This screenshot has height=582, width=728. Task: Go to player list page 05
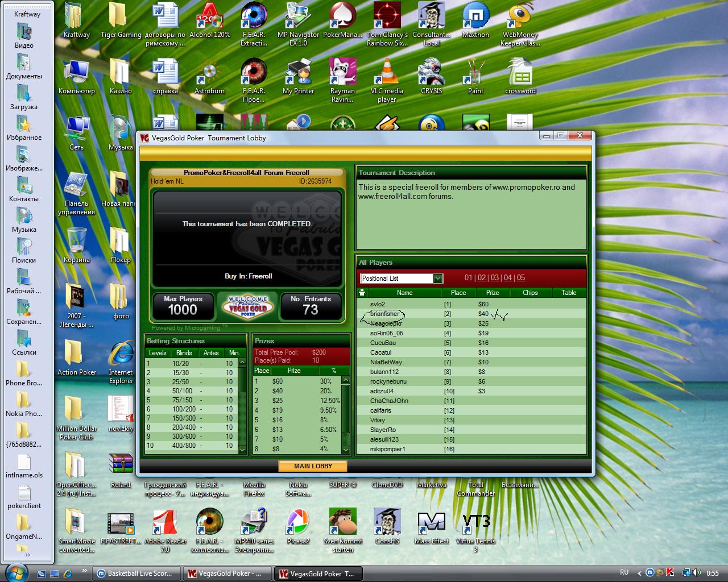520,278
